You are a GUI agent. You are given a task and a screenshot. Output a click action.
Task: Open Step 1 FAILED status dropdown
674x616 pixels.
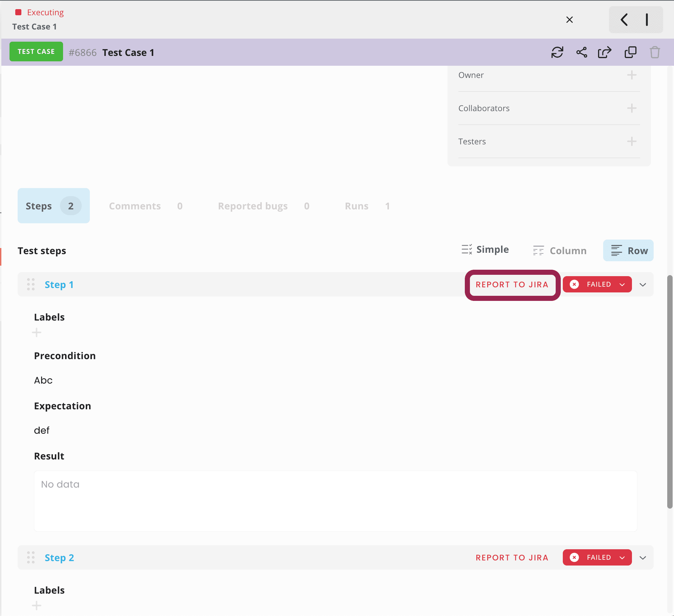coord(597,284)
